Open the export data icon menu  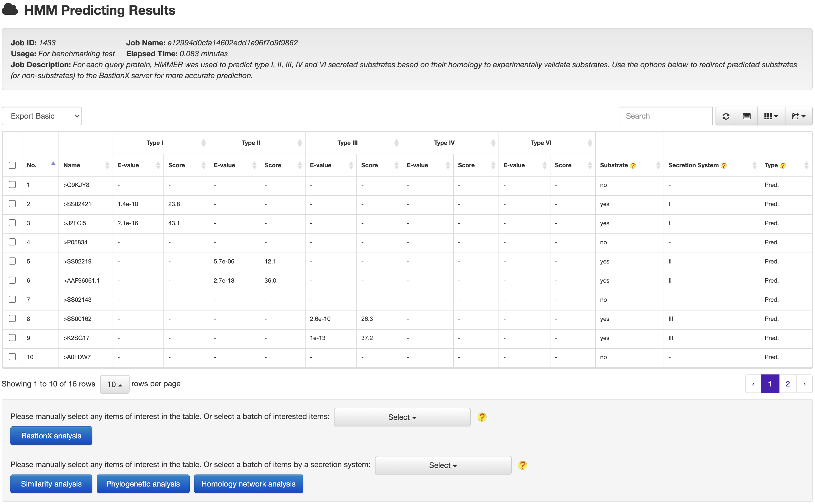[798, 116]
